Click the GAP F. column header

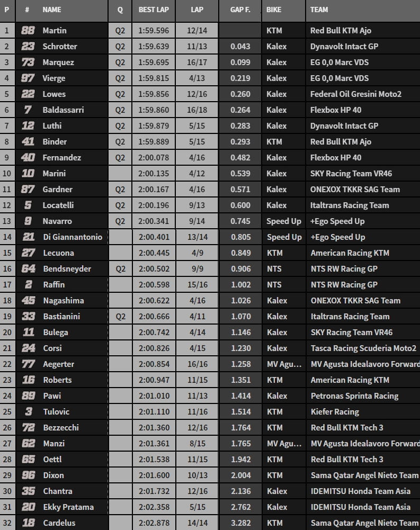click(240, 10)
